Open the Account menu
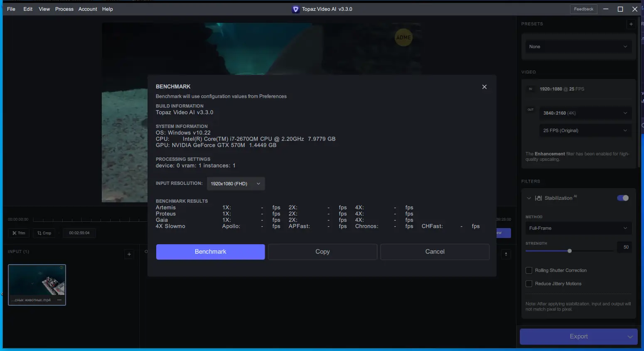This screenshot has width=644, height=351. (88, 9)
